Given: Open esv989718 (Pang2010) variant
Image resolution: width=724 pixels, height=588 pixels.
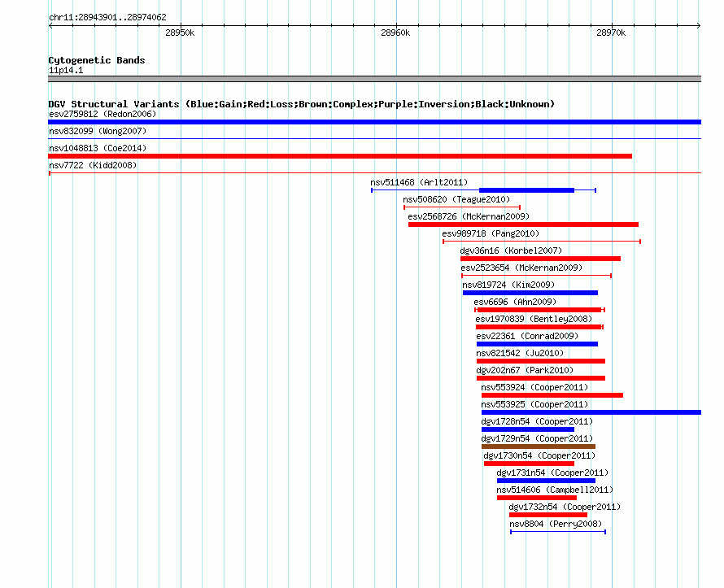Looking at the screenshot, I should (491, 233).
